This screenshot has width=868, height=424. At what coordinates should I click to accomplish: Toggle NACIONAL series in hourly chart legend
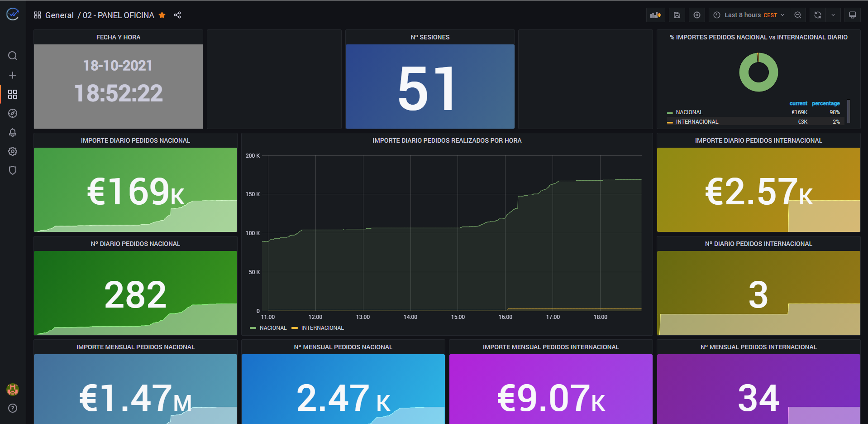(272, 328)
